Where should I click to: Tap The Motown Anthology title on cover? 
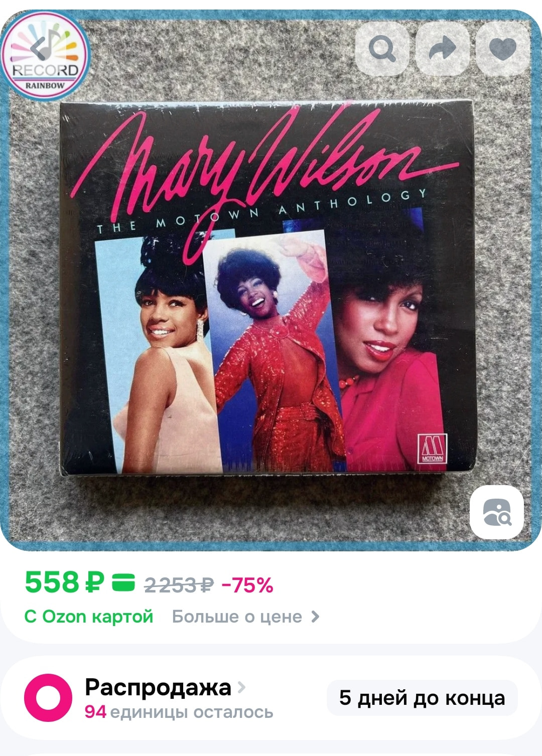(261, 212)
